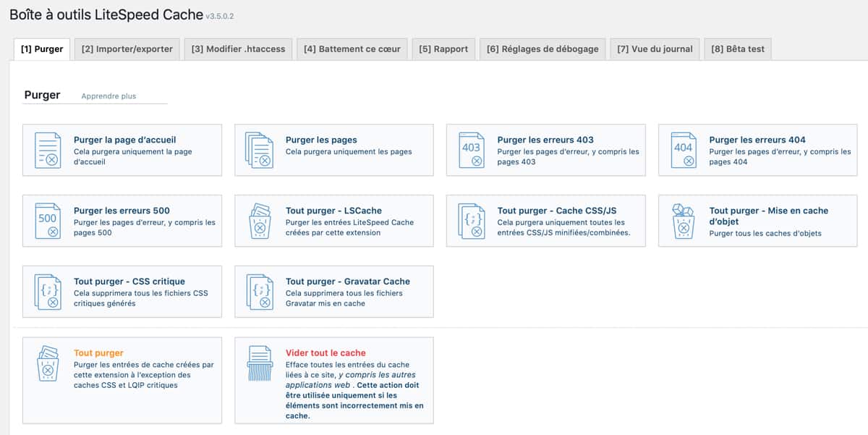The height and width of the screenshot is (435, 868).
Task: Select the CSS critique purge icon
Action: click(46, 291)
